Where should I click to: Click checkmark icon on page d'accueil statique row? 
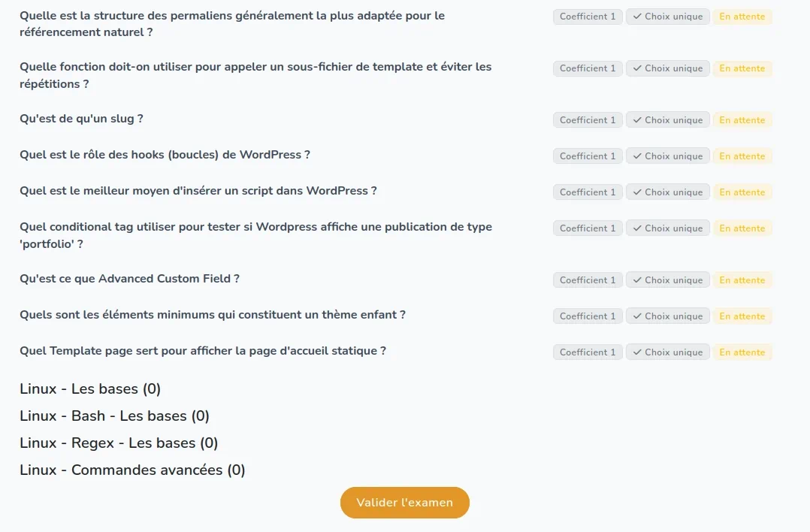637,352
